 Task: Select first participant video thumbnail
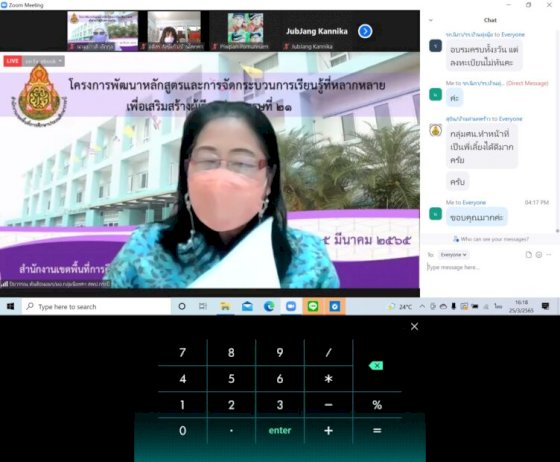tap(102, 31)
